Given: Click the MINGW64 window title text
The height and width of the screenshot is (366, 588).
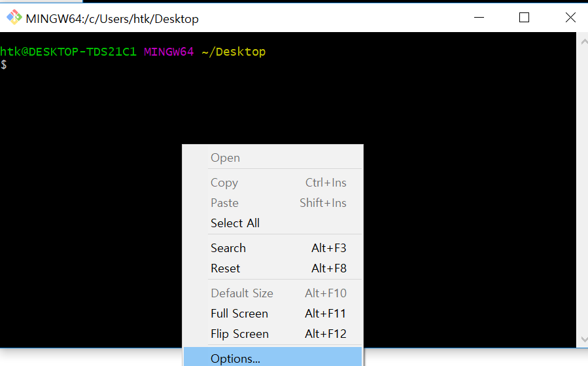Looking at the screenshot, I should pos(112,18).
